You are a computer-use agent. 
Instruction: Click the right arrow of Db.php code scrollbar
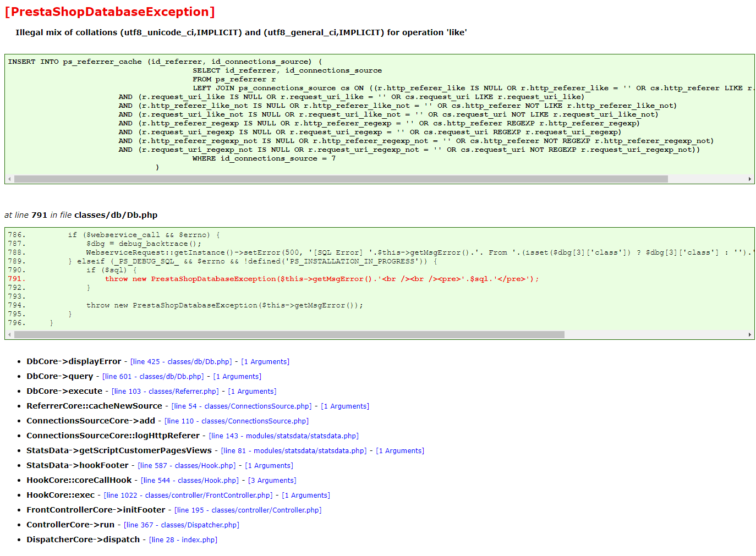click(x=750, y=335)
